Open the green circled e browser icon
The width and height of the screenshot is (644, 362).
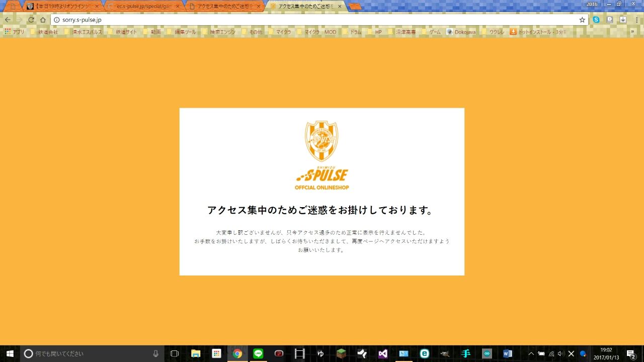pyautogui.click(x=425, y=353)
